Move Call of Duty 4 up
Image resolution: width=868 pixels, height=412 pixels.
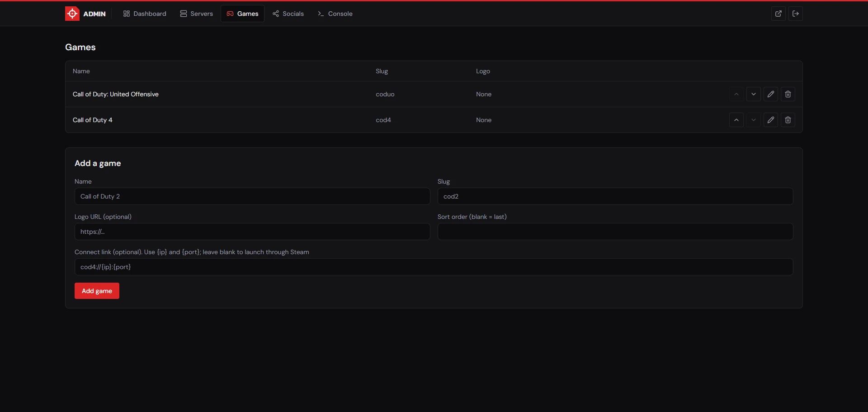[736, 120]
